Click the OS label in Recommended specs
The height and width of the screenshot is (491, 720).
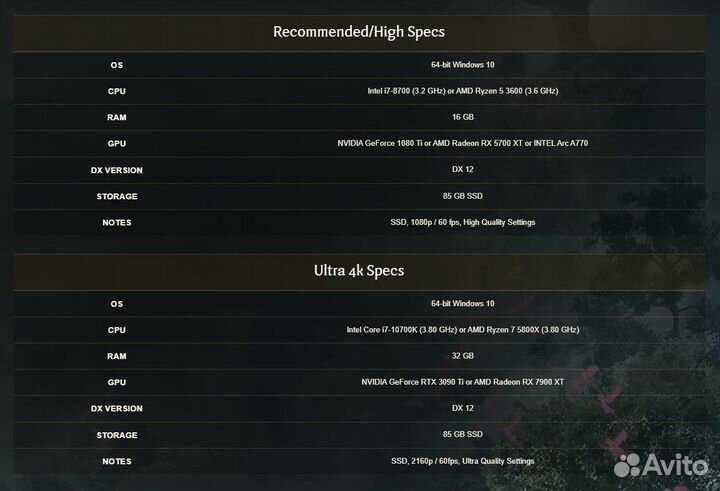tap(117, 65)
